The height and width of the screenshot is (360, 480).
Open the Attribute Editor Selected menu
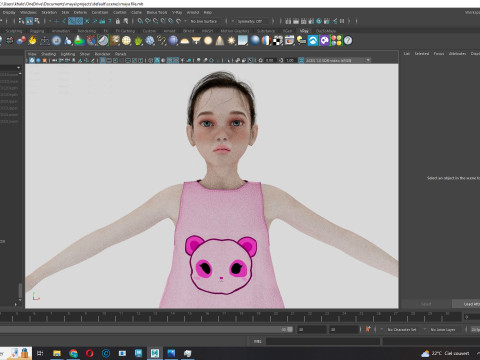(x=422, y=54)
